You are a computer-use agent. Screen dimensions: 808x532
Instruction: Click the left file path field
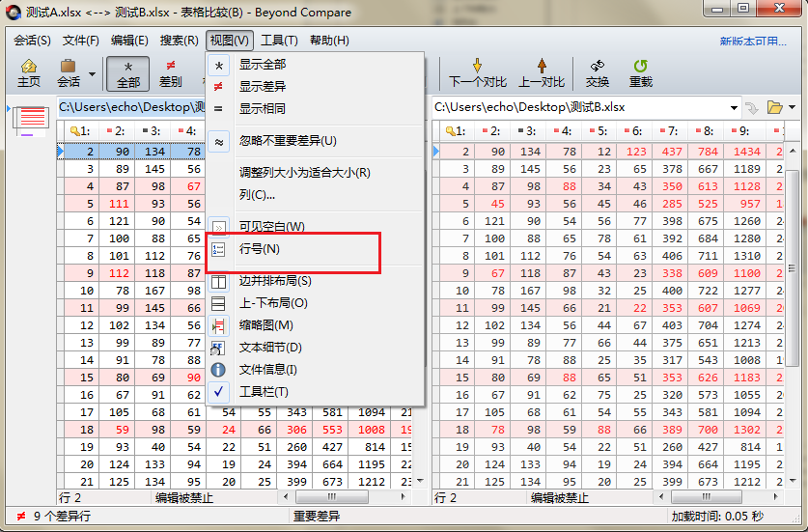(x=132, y=107)
